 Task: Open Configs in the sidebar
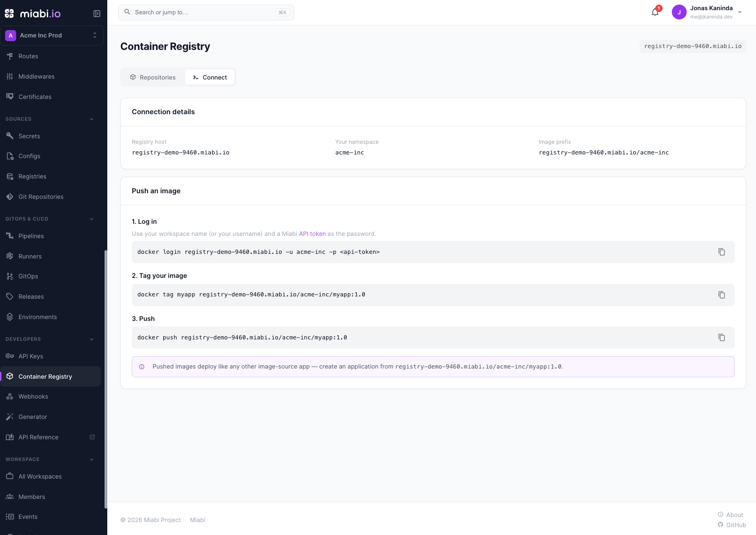tap(50, 156)
